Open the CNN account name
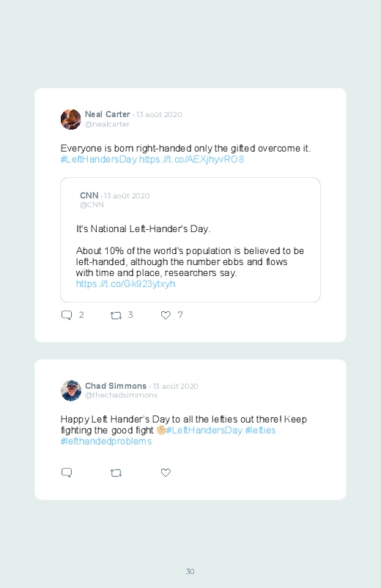This screenshot has width=381, height=588. [x=89, y=196]
